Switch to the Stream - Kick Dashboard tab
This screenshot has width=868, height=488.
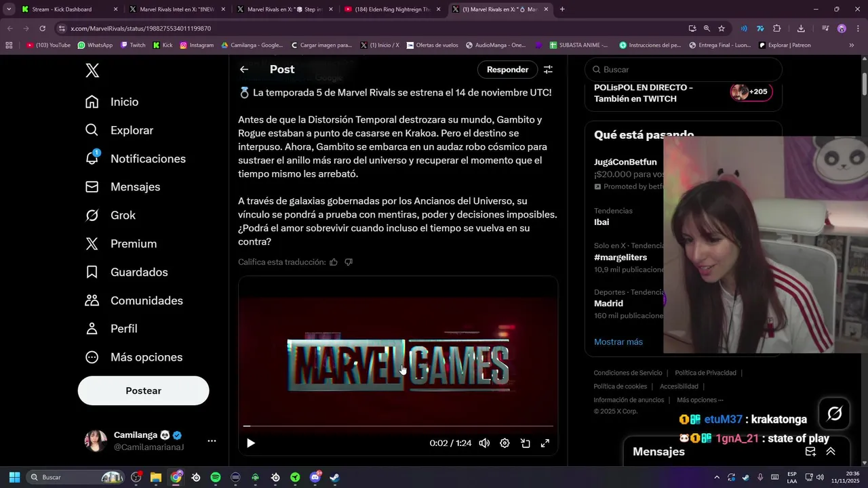70,9
